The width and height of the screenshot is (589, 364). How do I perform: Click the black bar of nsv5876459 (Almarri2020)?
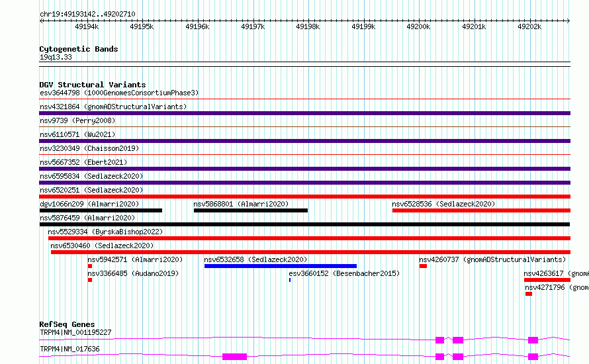(304, 224)
